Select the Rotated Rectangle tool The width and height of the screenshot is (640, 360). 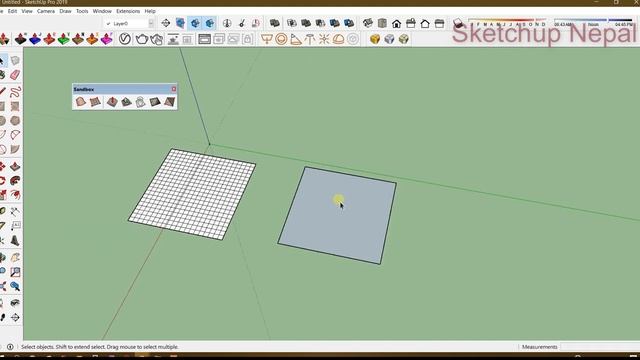coord(15,106)
